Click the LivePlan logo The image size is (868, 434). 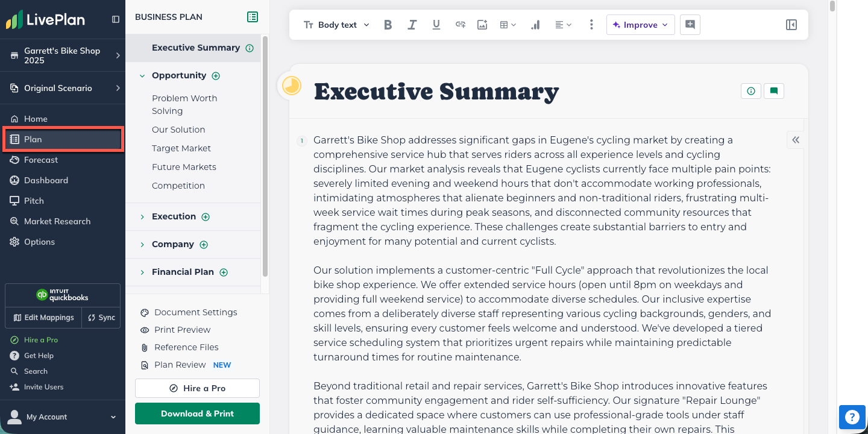pyautogui.click(x=45, y=19)
